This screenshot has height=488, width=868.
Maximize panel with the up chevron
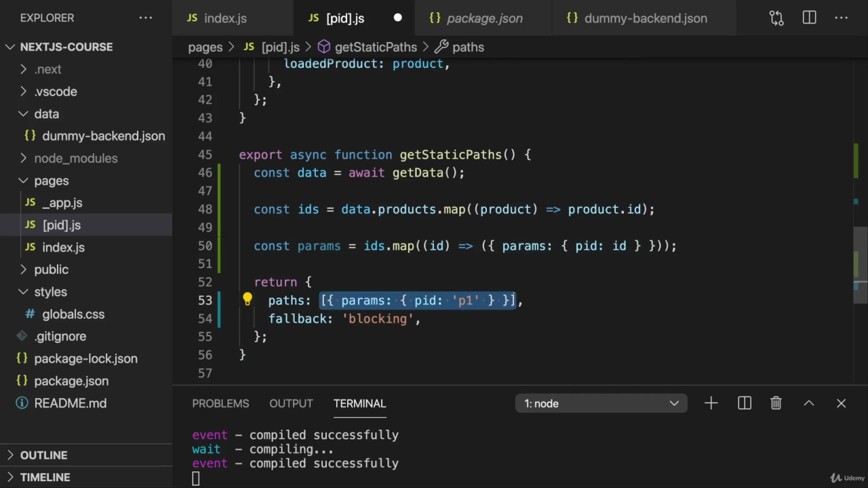click(809, 403)
